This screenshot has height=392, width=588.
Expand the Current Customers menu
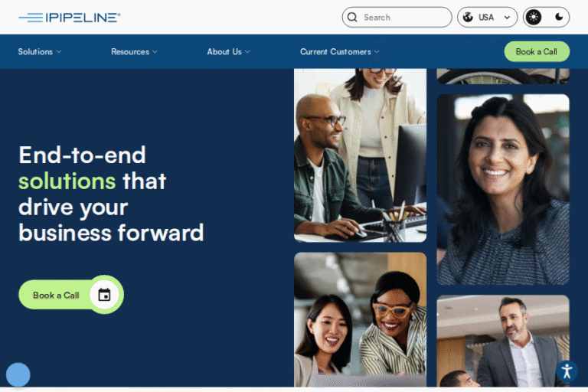coord(340,52)
